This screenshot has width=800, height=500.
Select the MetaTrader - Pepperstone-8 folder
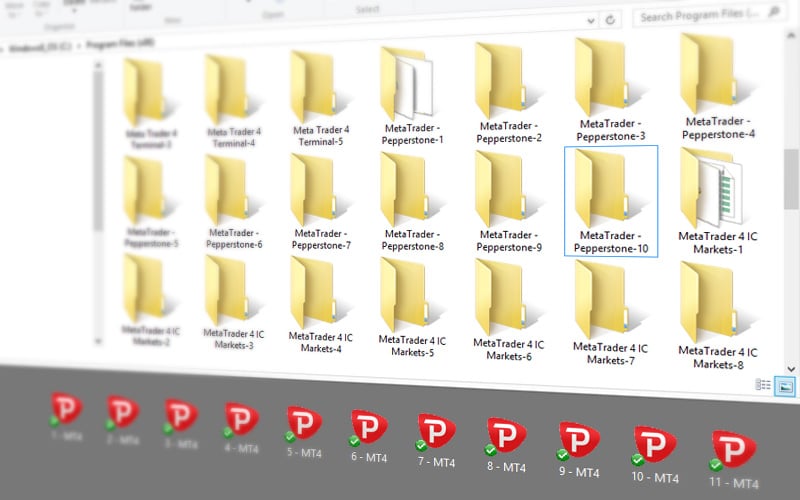pyautogui.click(x=412, y=202)
